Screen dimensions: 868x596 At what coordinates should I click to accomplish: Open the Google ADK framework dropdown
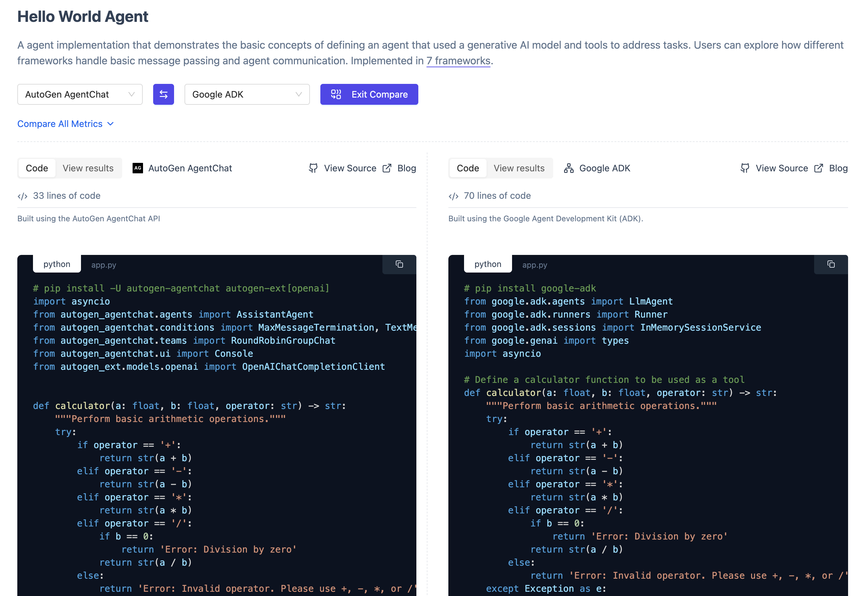(247, 94)
